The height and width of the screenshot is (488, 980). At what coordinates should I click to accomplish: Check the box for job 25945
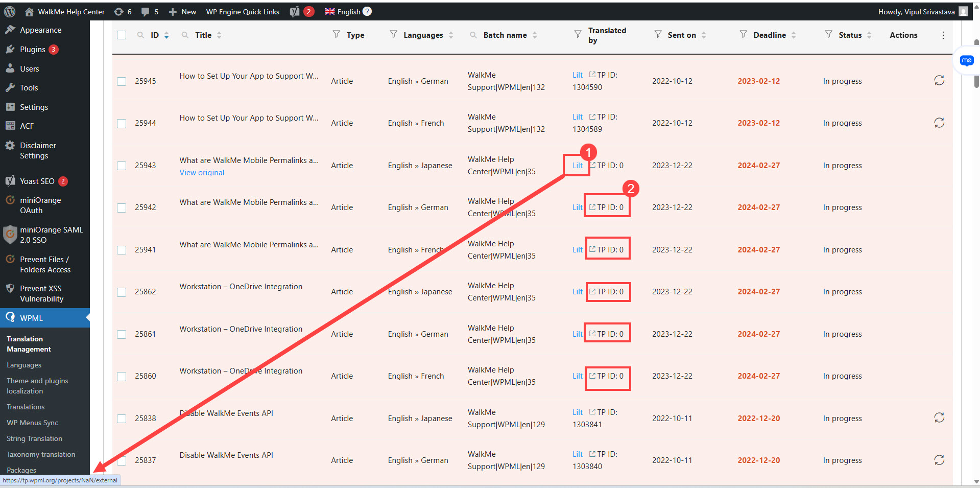(122, 81)
